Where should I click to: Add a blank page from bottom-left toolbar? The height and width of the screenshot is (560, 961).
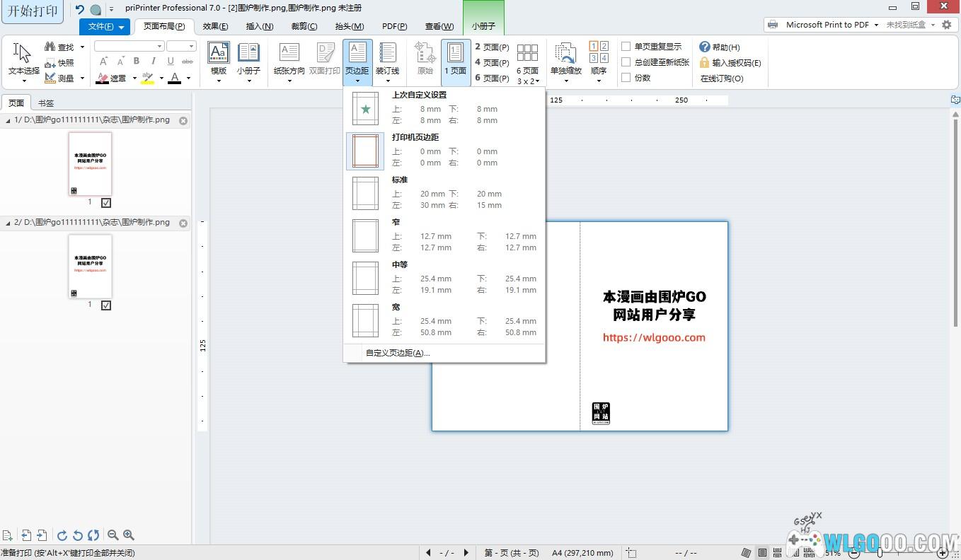(7, 535)
